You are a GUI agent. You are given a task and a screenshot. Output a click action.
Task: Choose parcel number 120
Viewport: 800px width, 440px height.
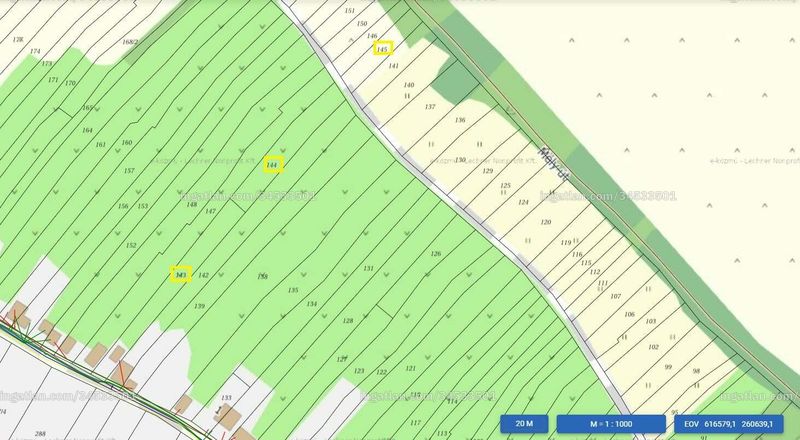click(x=546, y=222)
